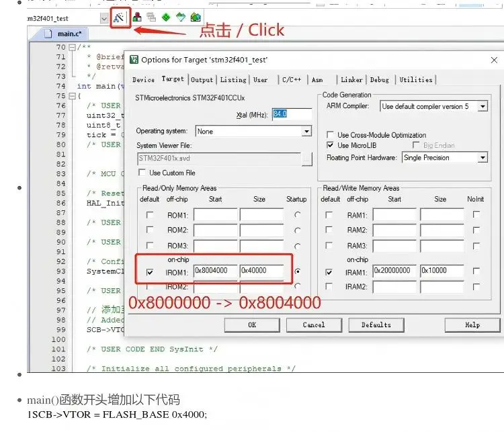The image size is (504, 432).
Task: Open Floating Point Hardware dropdown
Action: pyautogui.click(x=482, y=157)
